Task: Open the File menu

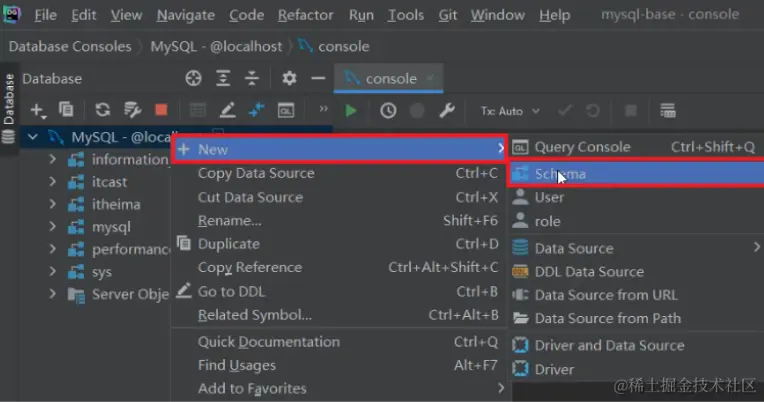Action: coord(45,15)
